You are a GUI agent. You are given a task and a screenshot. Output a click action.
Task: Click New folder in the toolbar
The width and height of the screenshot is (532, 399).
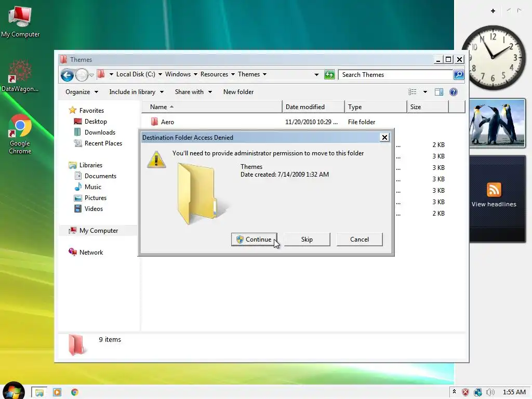coord(238,92)
